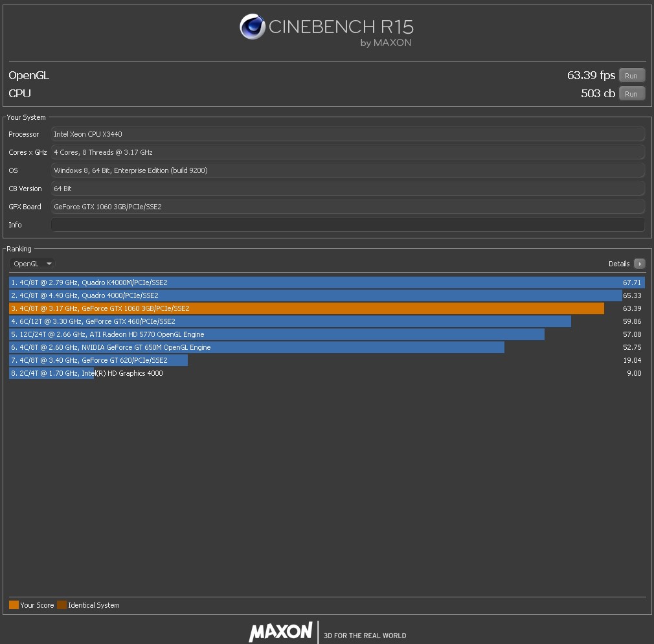Click score value 19.04
Viewport: 654px width, 644px height.
(632, 360)
